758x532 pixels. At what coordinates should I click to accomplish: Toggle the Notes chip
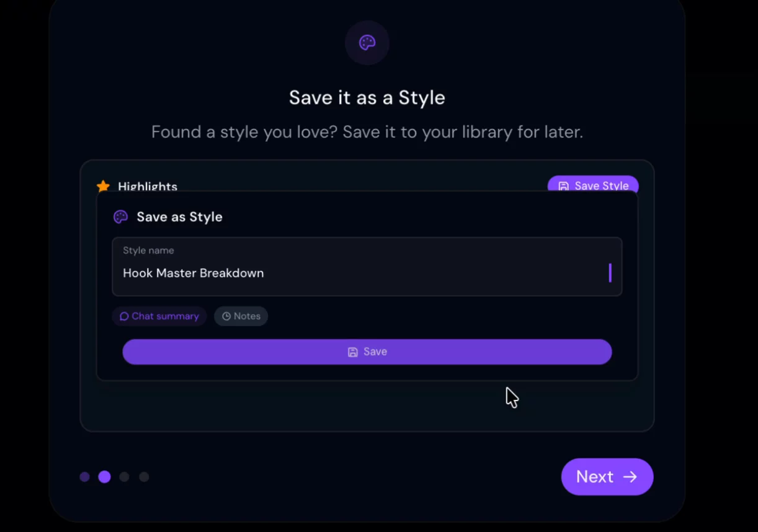(241, 316)
